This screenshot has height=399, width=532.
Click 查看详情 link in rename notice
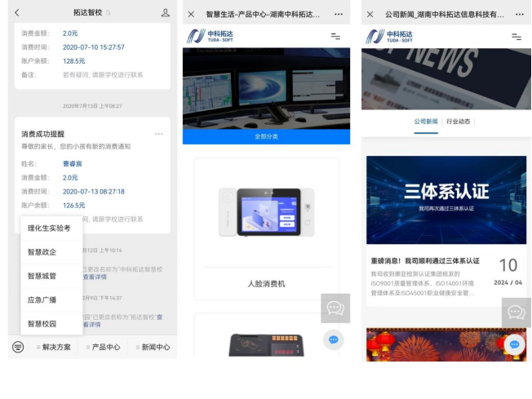(x=95, y=277)
